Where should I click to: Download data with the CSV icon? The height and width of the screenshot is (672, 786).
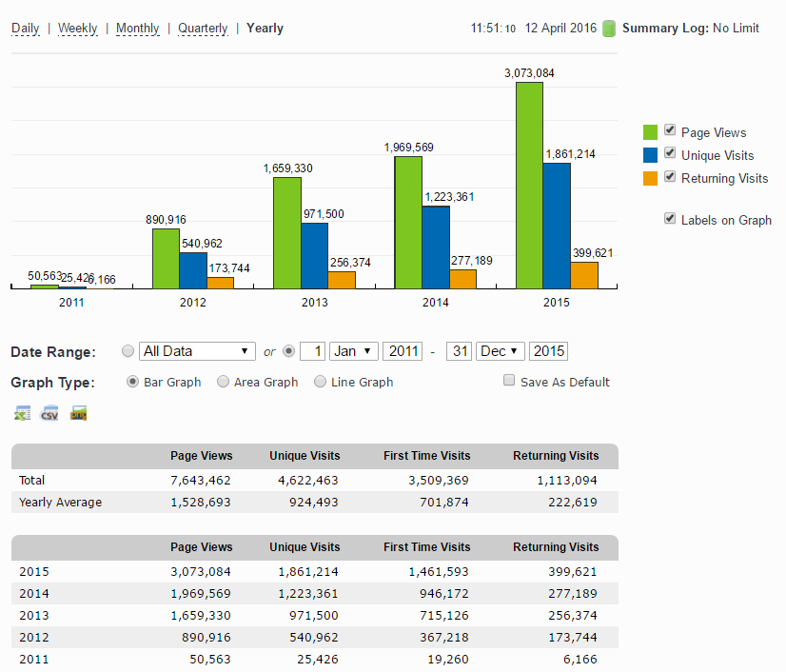pyautogui.click(x=49, y=413)
